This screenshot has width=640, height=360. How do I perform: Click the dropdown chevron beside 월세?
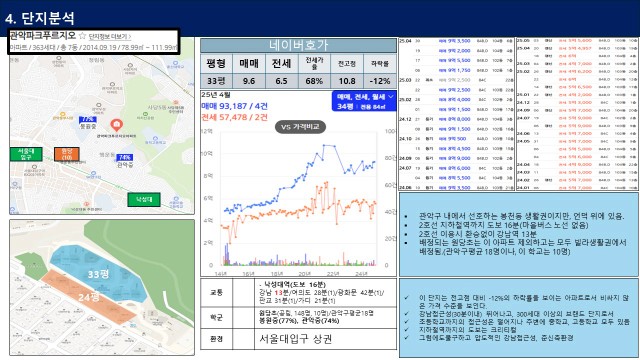(x=391, y=97)
